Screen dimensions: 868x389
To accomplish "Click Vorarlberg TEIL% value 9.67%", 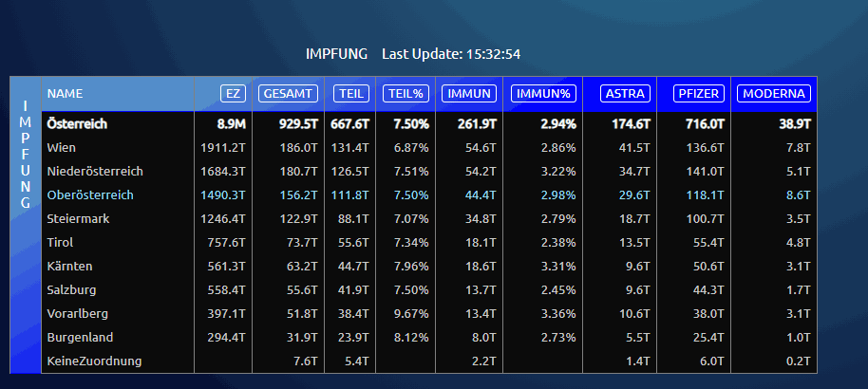I will click(411, 314).
